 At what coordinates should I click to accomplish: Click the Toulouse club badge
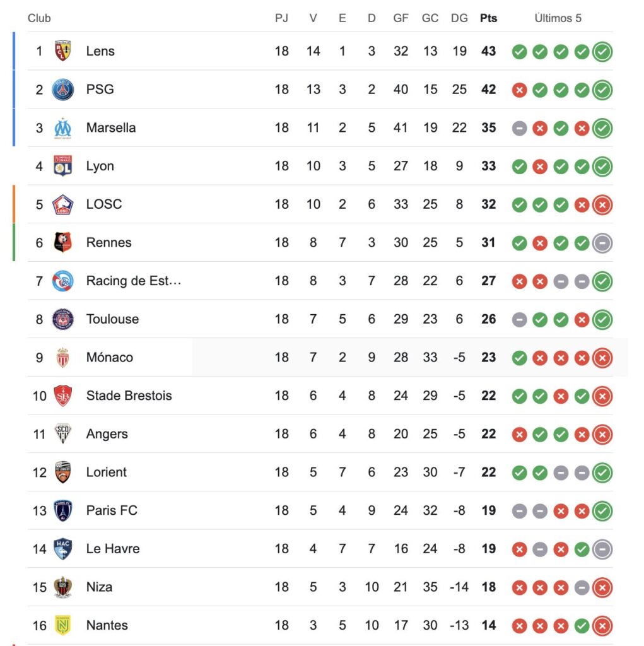[62, 319]
